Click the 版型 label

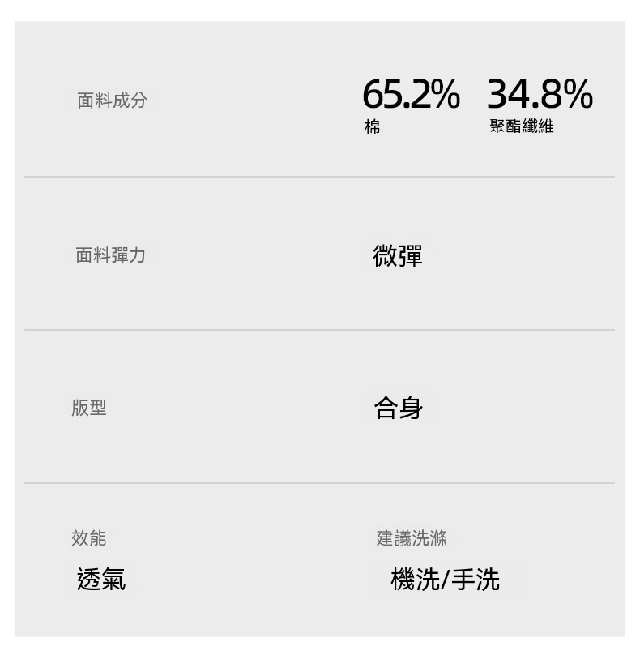click(88, 407)
